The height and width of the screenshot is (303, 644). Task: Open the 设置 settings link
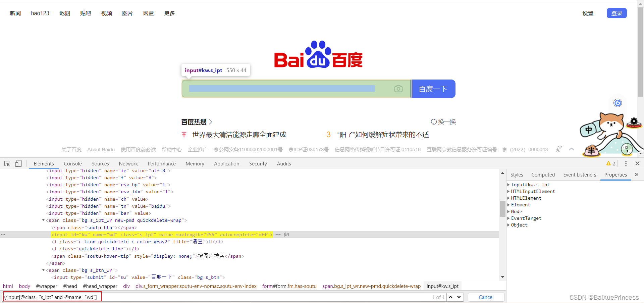coord(588,13)
